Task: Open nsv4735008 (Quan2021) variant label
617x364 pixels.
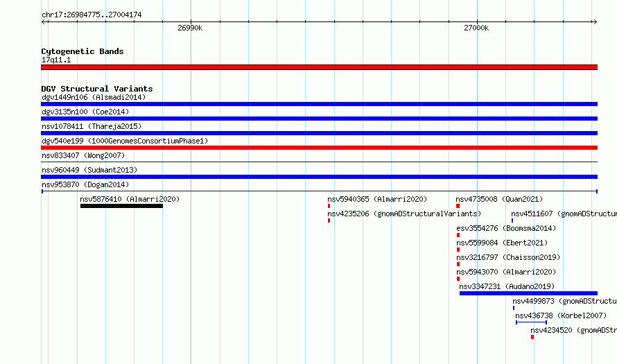Action: 499,199
